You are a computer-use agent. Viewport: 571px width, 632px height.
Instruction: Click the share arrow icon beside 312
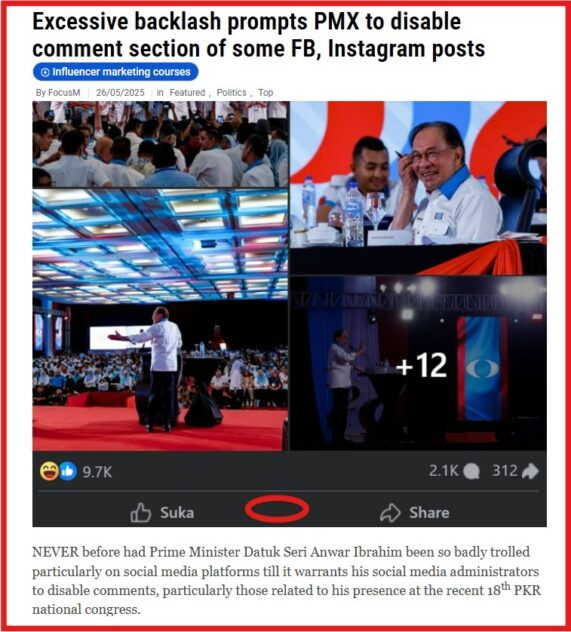pos(530,471)
